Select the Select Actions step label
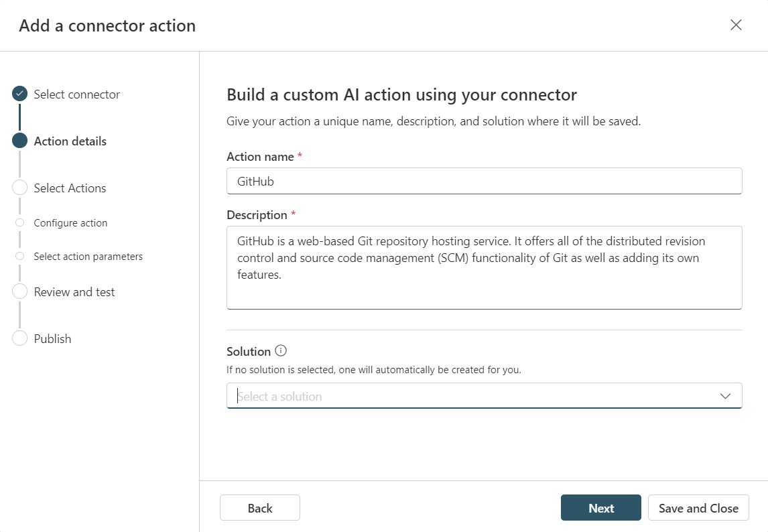The image size is (768, 532). 70,188
